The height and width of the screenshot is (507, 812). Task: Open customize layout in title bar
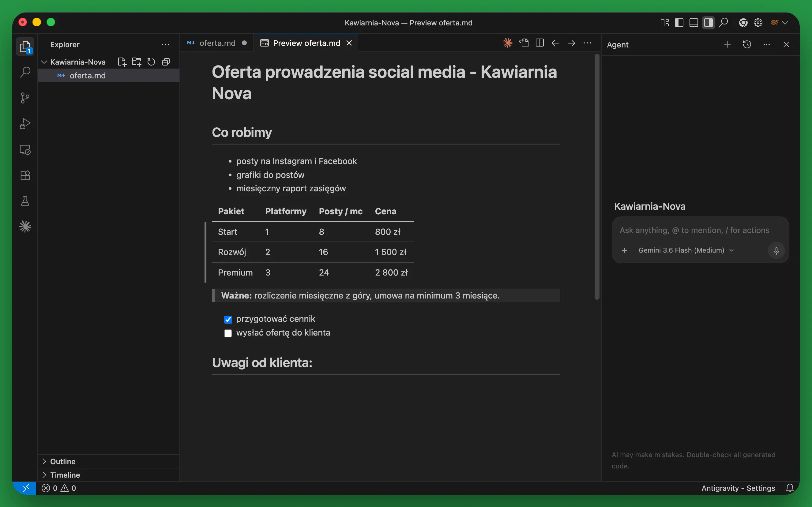tap(664, 22)
